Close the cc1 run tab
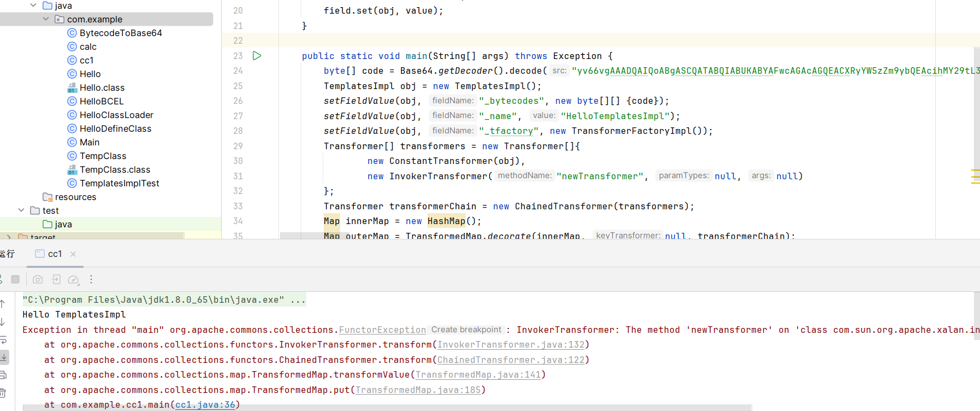The height and width of the screenshot is (411, 980). point(73,254)
